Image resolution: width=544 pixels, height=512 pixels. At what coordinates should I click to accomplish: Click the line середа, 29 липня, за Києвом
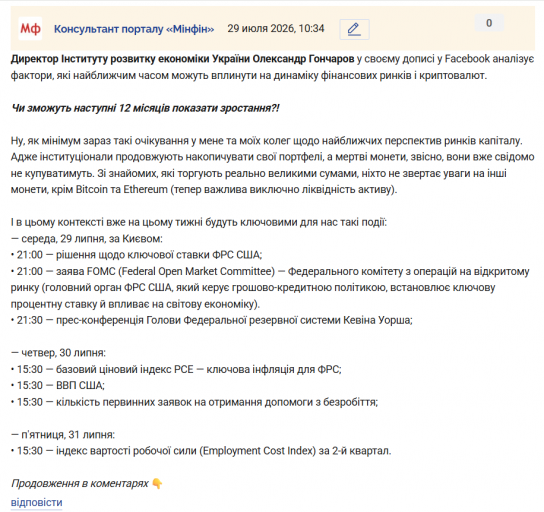click(87, 239)
